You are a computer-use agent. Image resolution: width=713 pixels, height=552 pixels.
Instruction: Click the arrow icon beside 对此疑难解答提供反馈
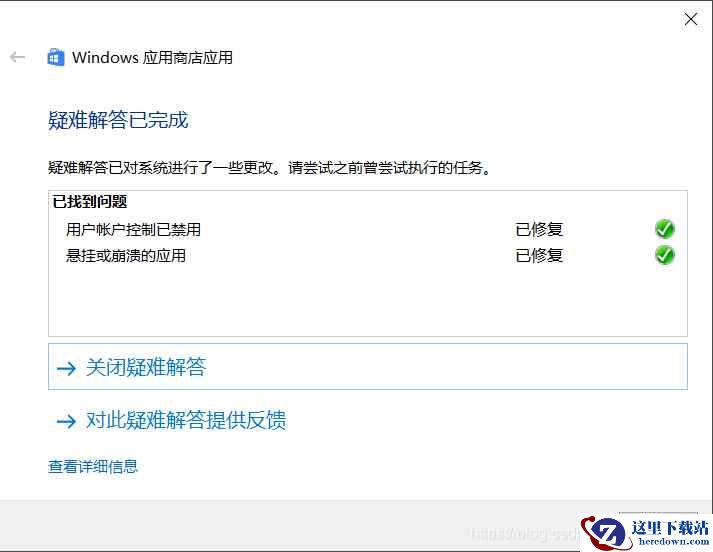(66, 421)
